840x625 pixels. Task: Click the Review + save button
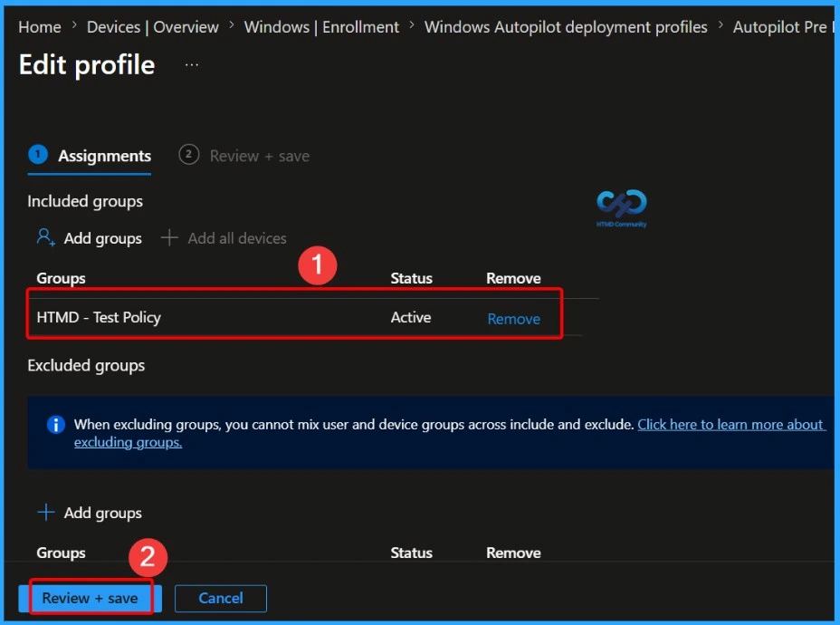90,598
